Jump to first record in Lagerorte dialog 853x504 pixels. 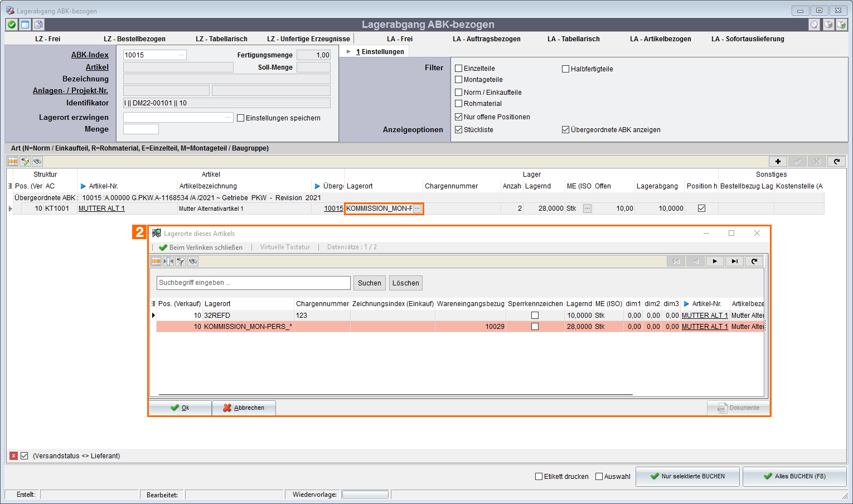(676, 261)
